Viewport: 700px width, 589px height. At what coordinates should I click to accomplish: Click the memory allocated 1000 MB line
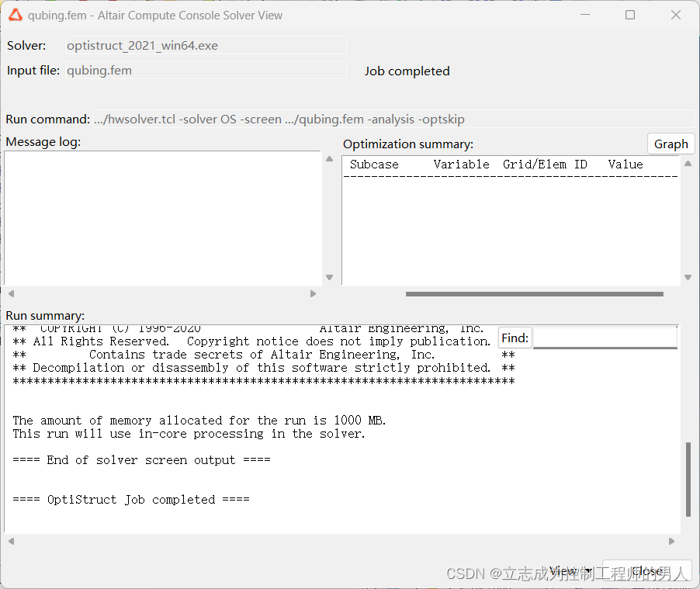[199, 420]
